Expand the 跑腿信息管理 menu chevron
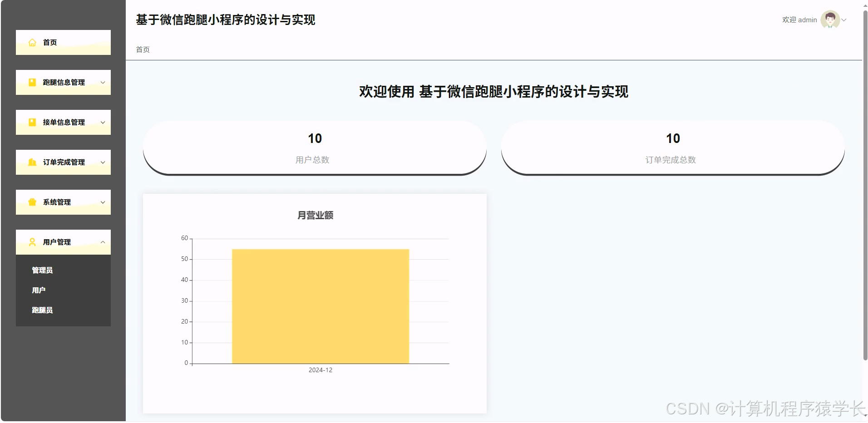The width and height of the screenshot is (868, 423). pyautogui.click(x=103, y=82)
